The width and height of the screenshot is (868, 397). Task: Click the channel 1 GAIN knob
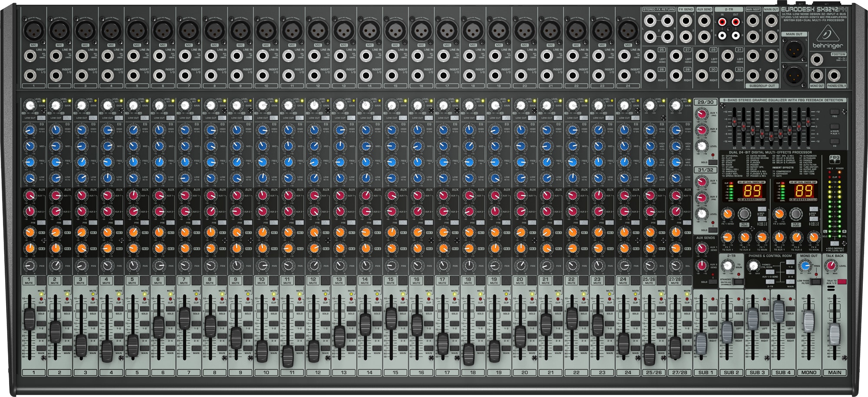[x=30, y=106]
